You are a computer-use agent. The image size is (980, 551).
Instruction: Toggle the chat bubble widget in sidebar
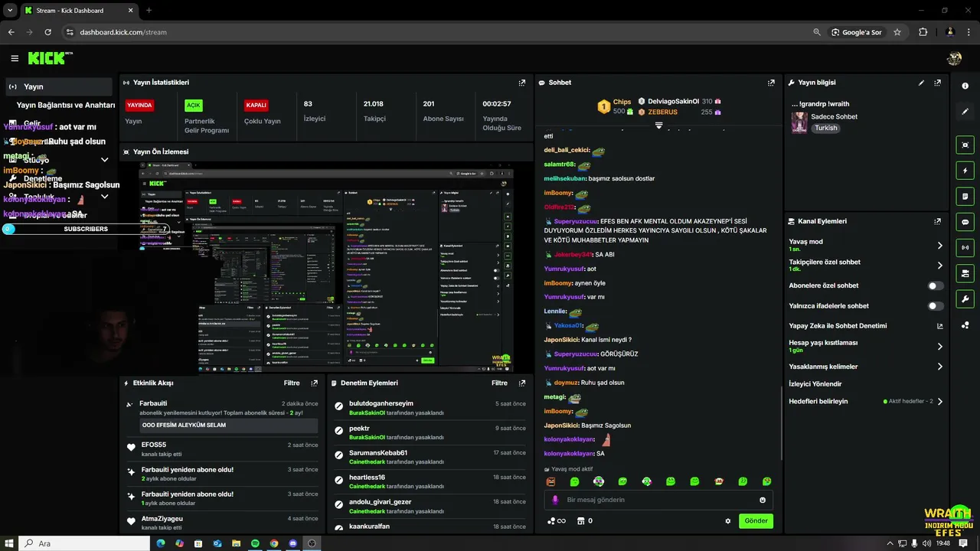tap(965, 222)
